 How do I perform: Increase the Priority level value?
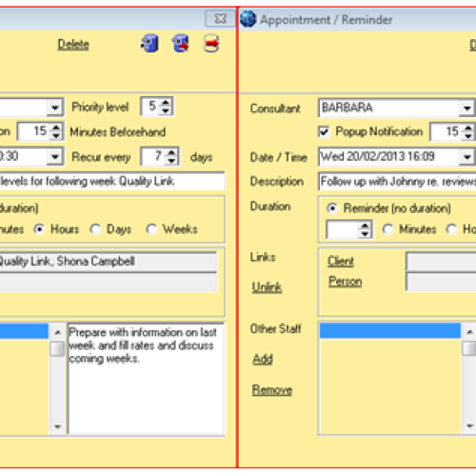pos(166,103)
